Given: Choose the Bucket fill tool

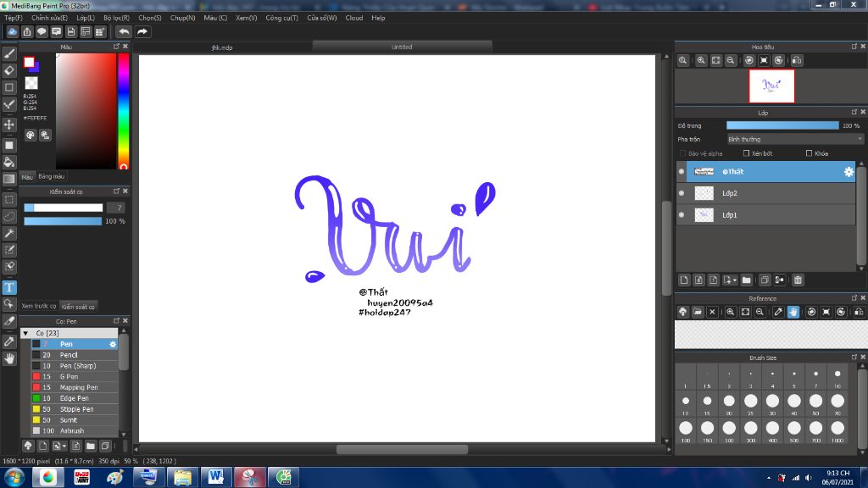Looking at the screenshot, I should (9, 162).
